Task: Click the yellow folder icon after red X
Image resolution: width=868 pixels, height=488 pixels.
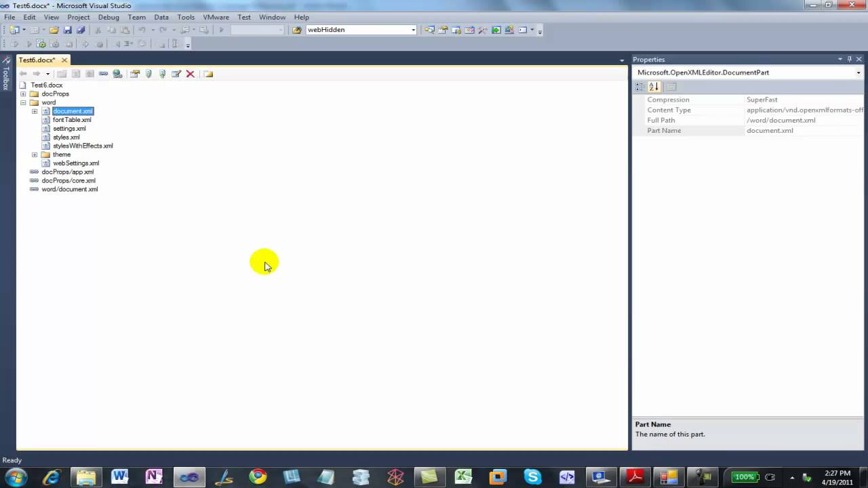Action: (208, 74)
